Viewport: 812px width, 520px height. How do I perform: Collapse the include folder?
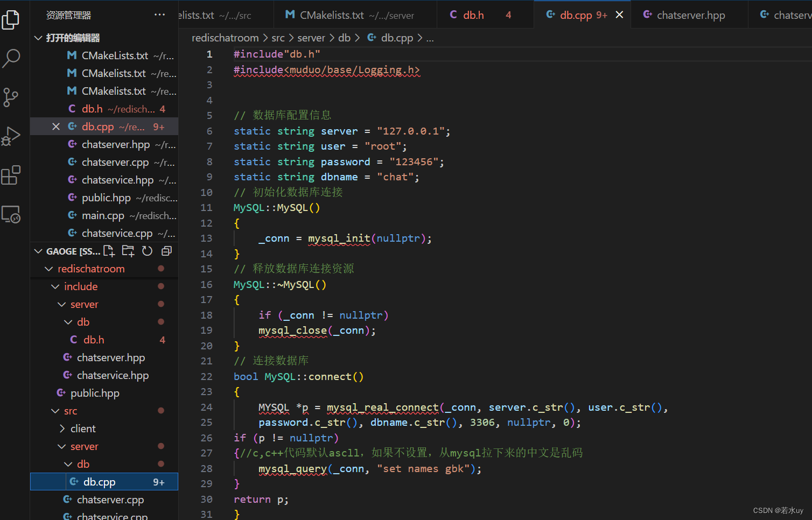(x=55, y=286)
